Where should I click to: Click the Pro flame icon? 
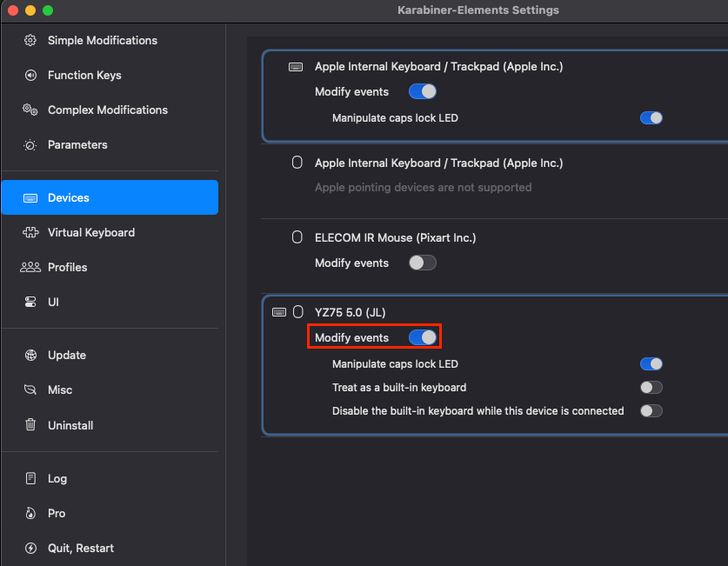[x=30, y=513]
